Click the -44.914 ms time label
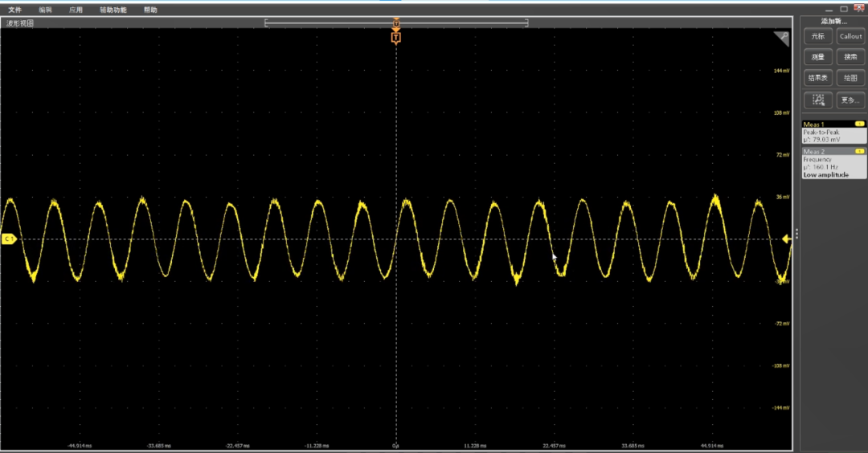This screenshot has height=453, width=868. pos(79,446)
